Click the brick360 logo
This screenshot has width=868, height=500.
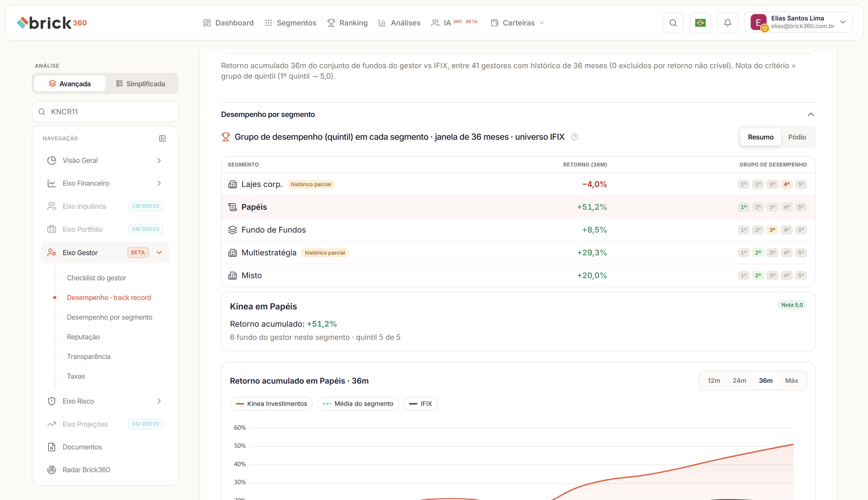[52, 23]
